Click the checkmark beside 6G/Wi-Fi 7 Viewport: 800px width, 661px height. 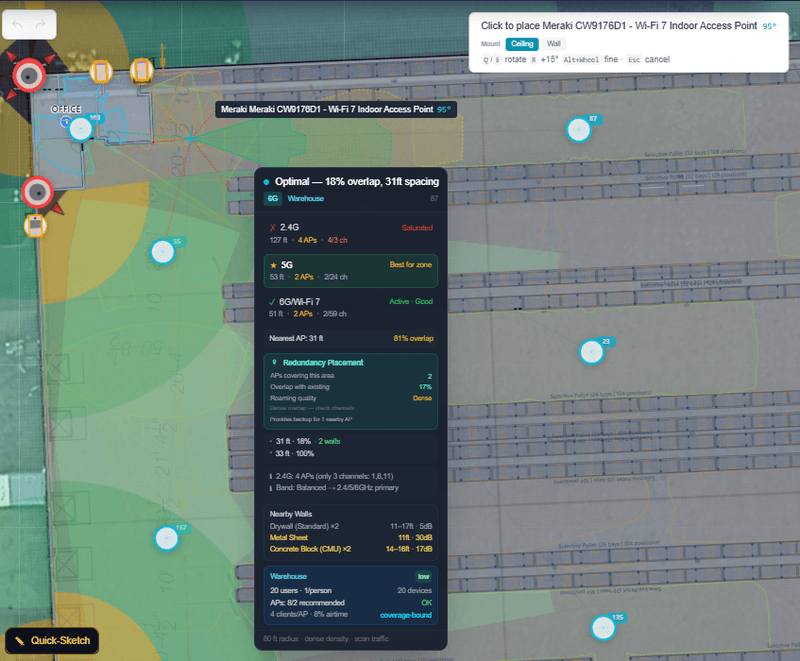[272, 302]
